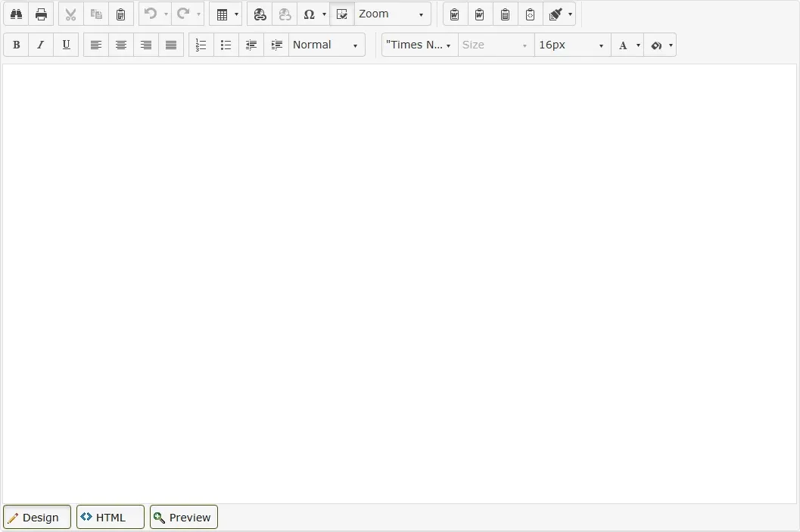Toggle Italic formatting
Viewport: 800px width, 532px height.
(41, 45)
